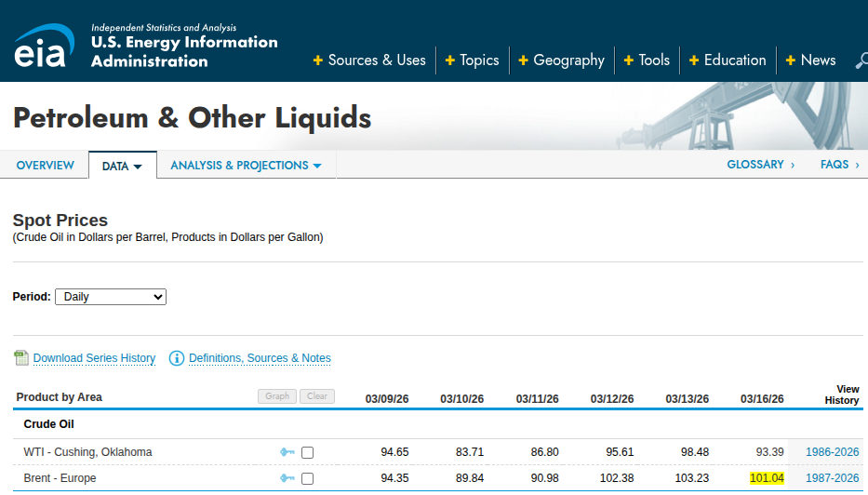Expand the Topics menu
868x495 pixels.
[x=473, y=60]
